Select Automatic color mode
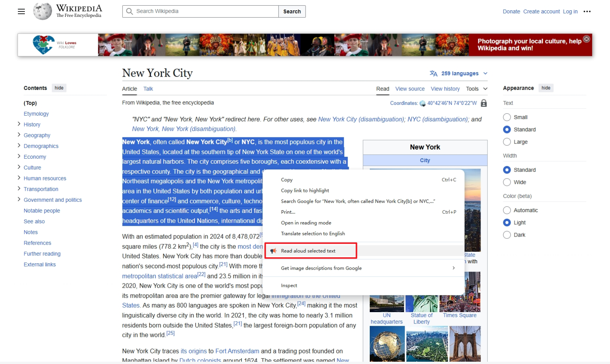The width and height of the screenshot is (610, 364). point(507,210)
